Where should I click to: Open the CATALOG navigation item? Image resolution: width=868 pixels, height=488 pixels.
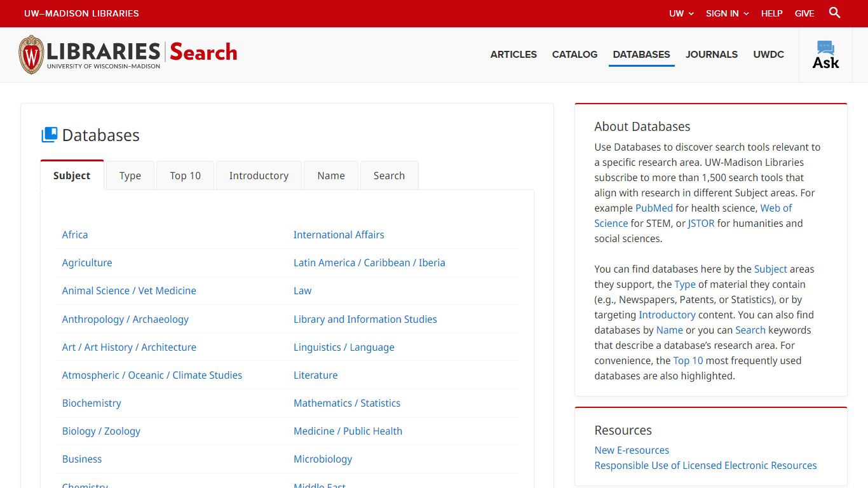(x=574, y=55)
